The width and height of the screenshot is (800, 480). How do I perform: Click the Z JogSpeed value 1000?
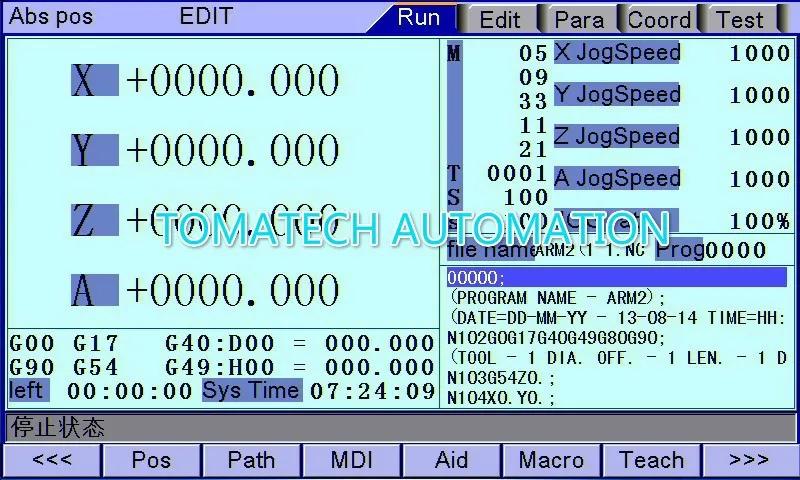pos(760,137)
